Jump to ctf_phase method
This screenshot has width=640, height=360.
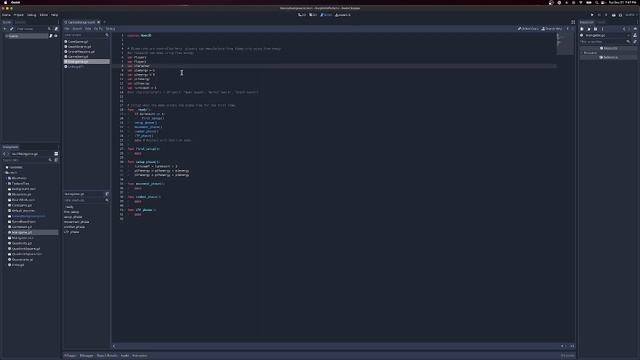72,232
